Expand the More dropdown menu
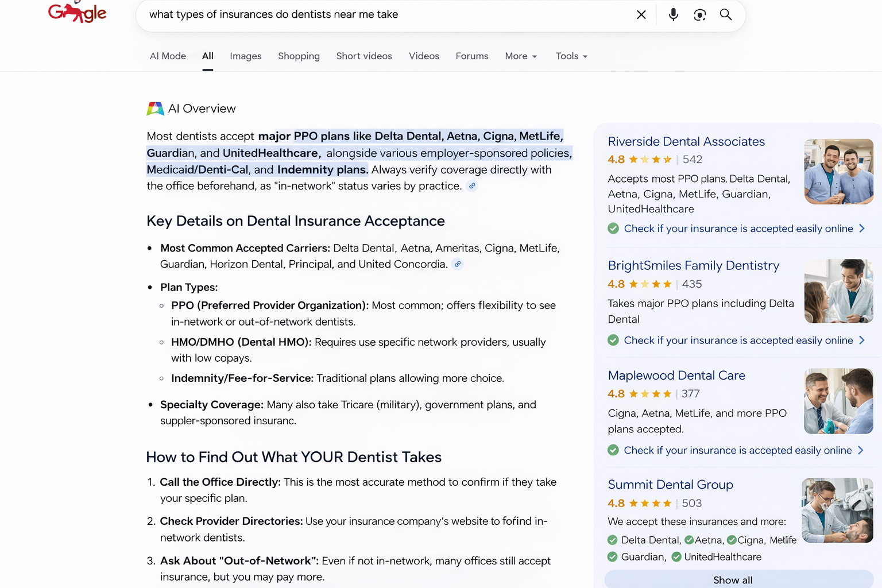This screenshot has width=882, height=588. 521,56
